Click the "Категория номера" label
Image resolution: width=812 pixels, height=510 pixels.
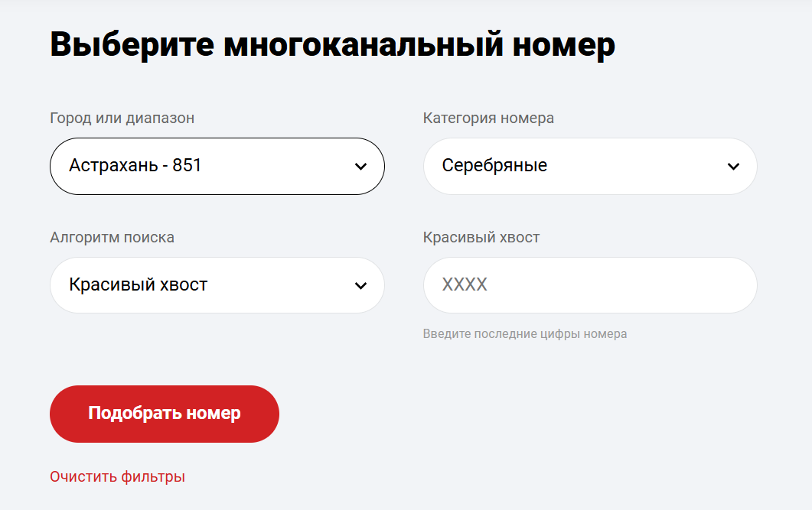485,118
